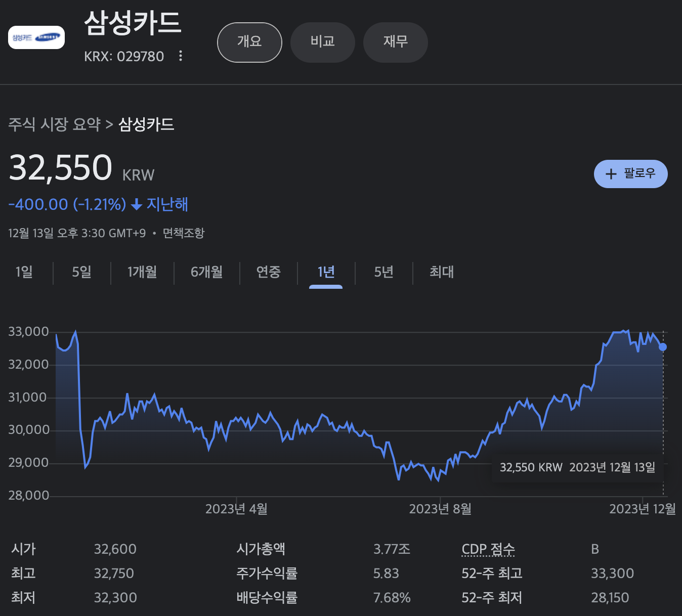Select the 6개월 chart range
The width and height of the screenshot is (682, 616).
tap(206, 272)
